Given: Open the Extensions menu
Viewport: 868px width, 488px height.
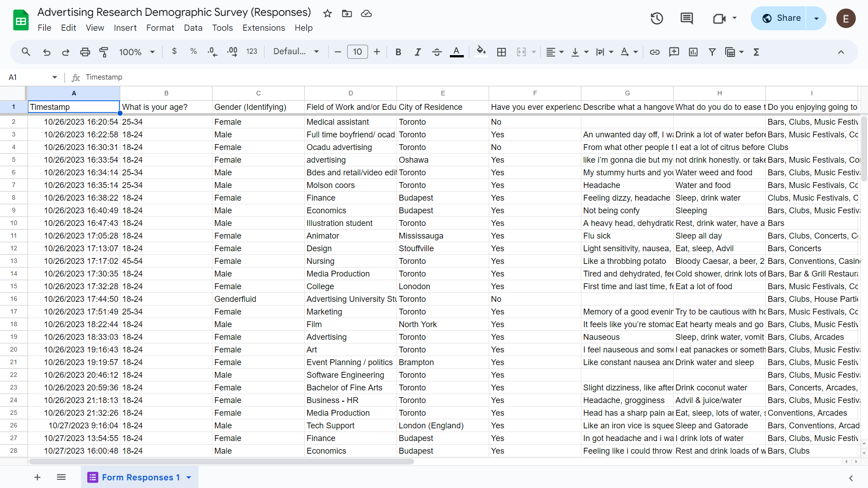Looking at the screenshot, I should tap(264, 28).
